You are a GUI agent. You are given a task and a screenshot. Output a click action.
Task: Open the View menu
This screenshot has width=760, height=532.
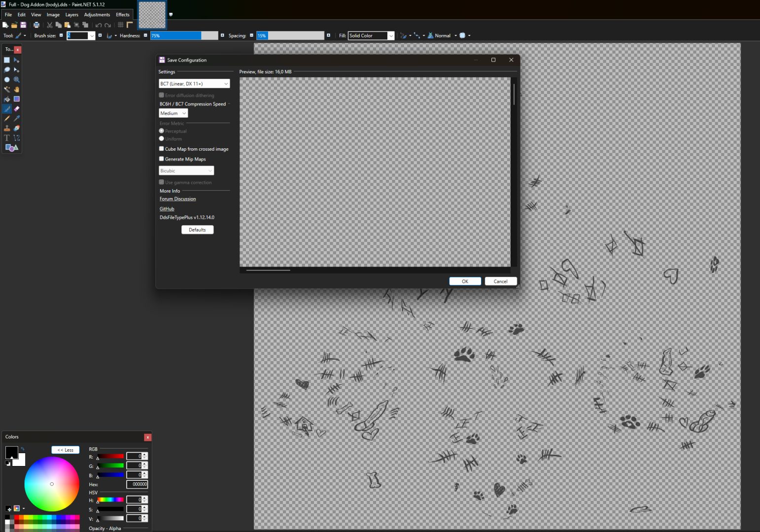36,15
